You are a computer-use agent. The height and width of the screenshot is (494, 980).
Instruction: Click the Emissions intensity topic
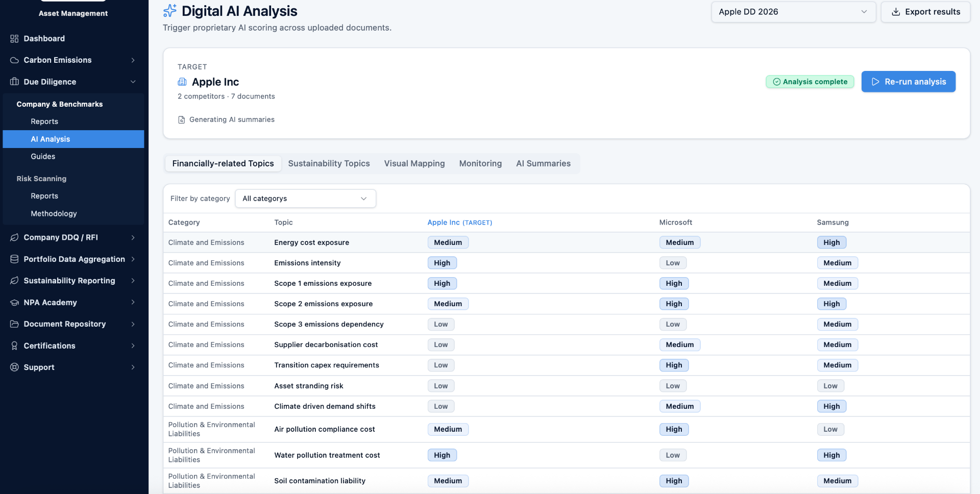pyautogui.click(x=307, y=263)
